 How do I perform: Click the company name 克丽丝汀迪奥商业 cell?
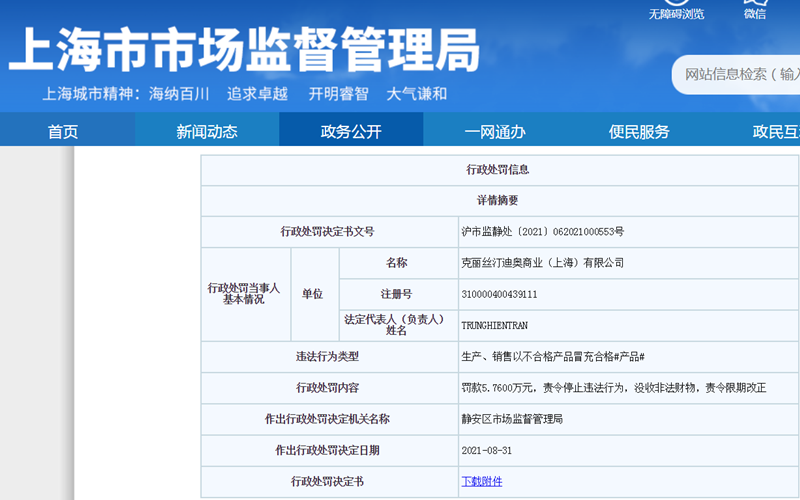628,263
